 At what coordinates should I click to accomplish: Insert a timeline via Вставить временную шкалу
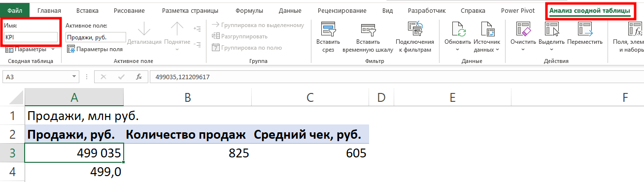368,30
